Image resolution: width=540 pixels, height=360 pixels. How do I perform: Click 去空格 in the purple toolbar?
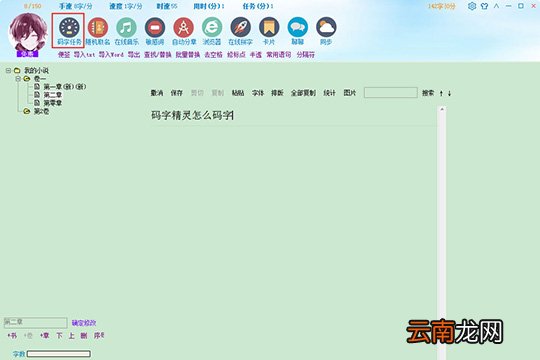pyautogui.click(x=214, y=55)
